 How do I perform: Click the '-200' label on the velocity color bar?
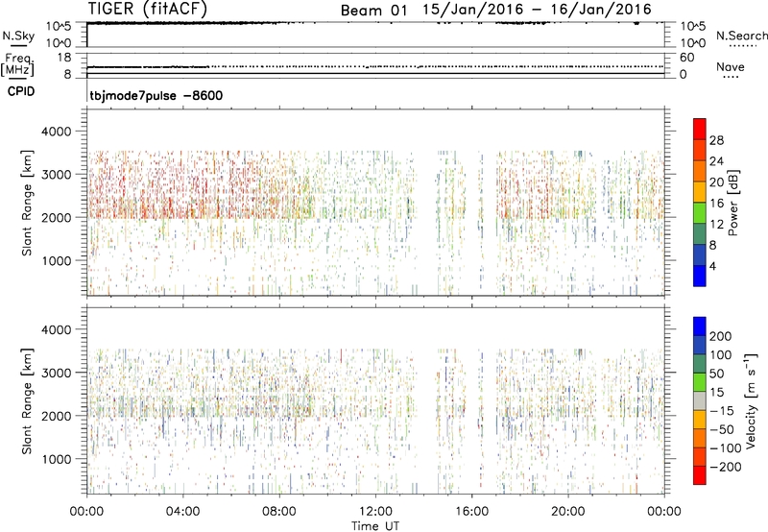[726, 467]
